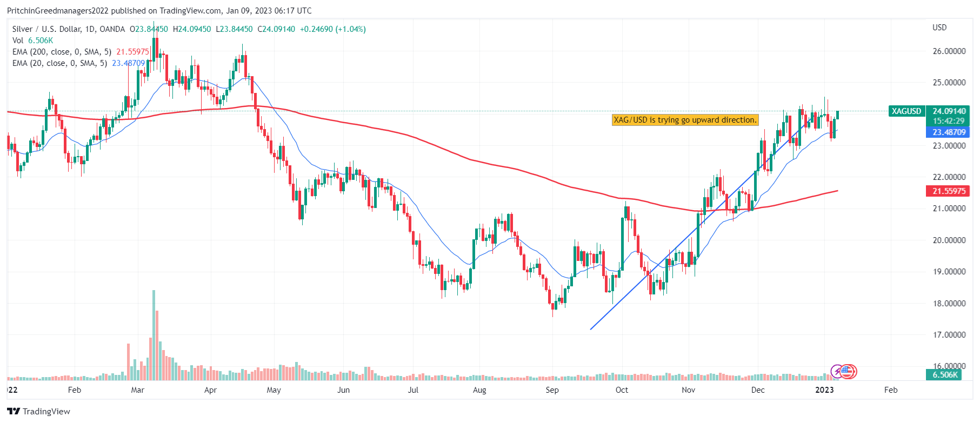This screenshot has width=980, height=423.
Task: Click the bold 2023 label on time axis
Action: 824,390
